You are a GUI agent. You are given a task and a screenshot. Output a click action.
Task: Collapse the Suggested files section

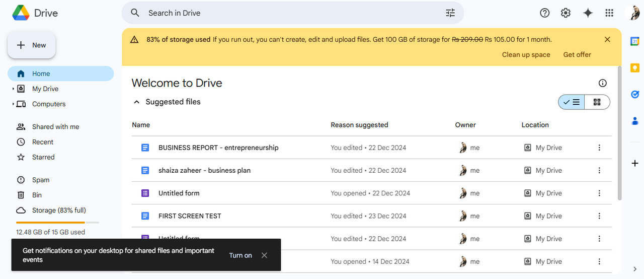[x=136, y=102]
